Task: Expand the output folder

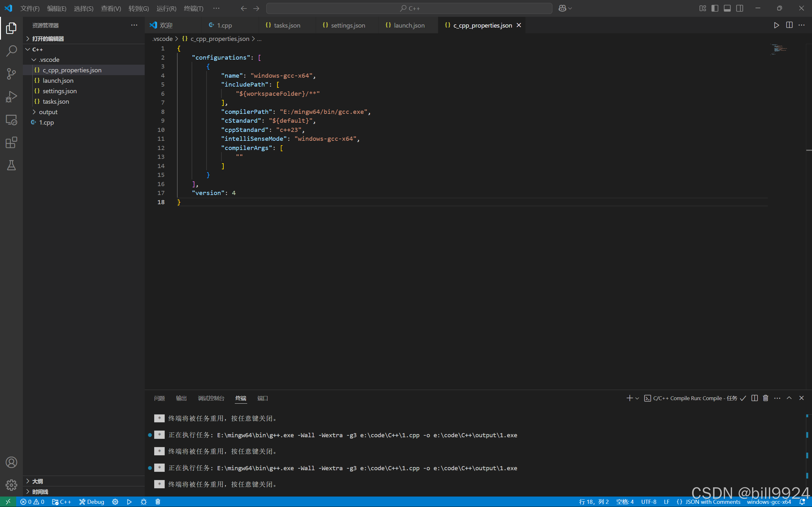Action: [48, 112]
